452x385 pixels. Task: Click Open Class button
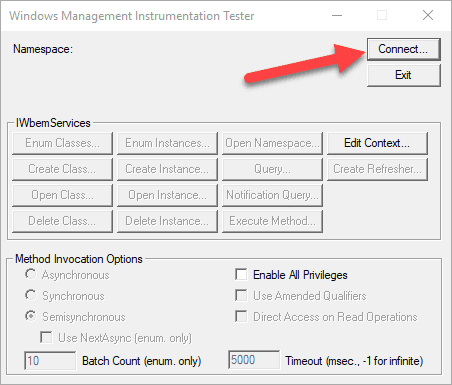coord(62,195)
